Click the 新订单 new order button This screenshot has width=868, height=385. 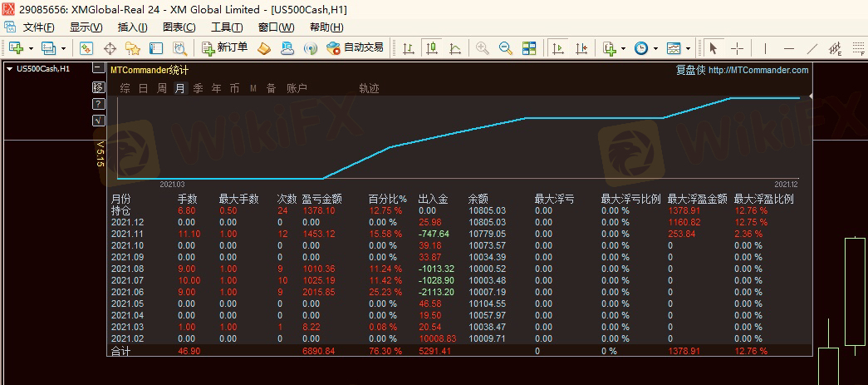pos(224,48)
